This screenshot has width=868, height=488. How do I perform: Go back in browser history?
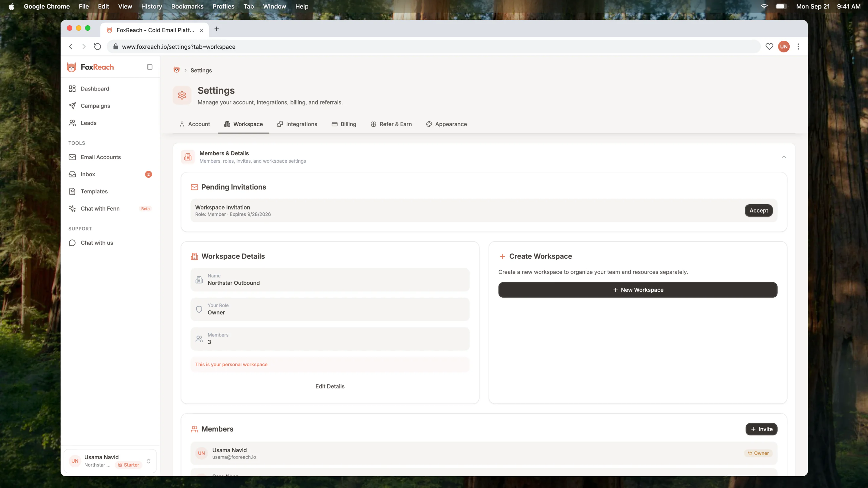[71, 46]
